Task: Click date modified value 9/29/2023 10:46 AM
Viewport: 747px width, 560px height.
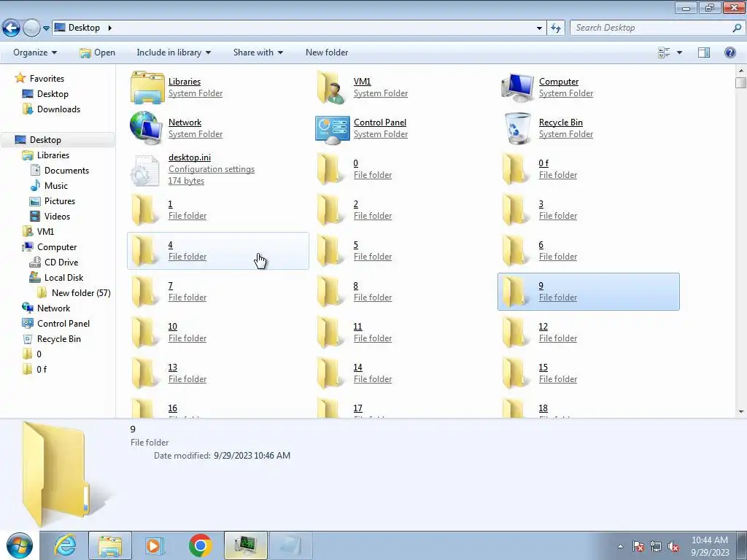Action: [x=252, y=456]
